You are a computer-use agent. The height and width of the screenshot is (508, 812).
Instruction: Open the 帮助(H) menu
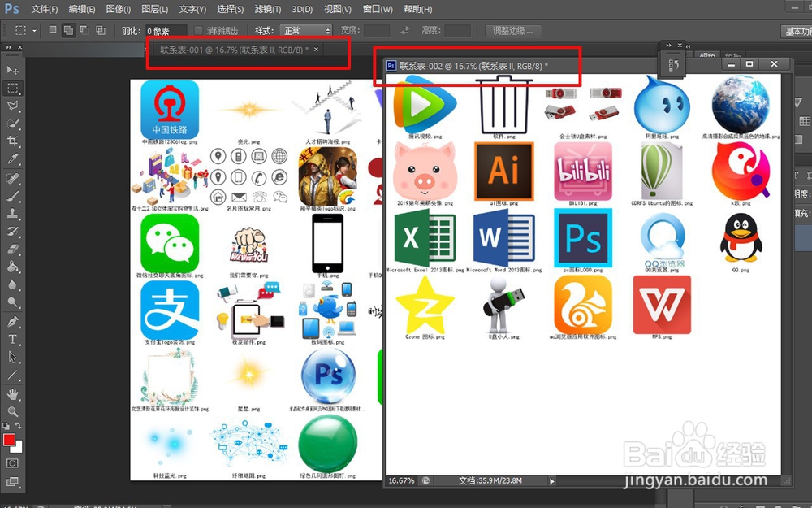(417, 9)
